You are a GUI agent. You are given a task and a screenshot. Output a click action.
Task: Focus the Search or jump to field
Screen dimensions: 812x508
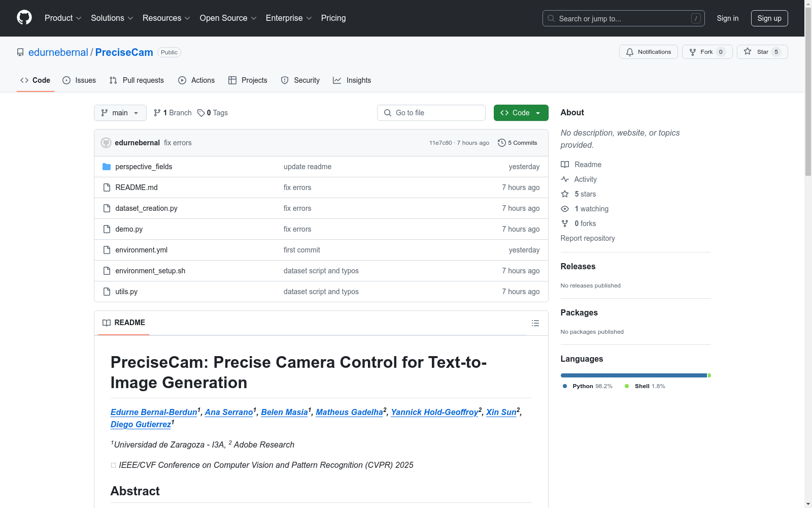(623, 18)
